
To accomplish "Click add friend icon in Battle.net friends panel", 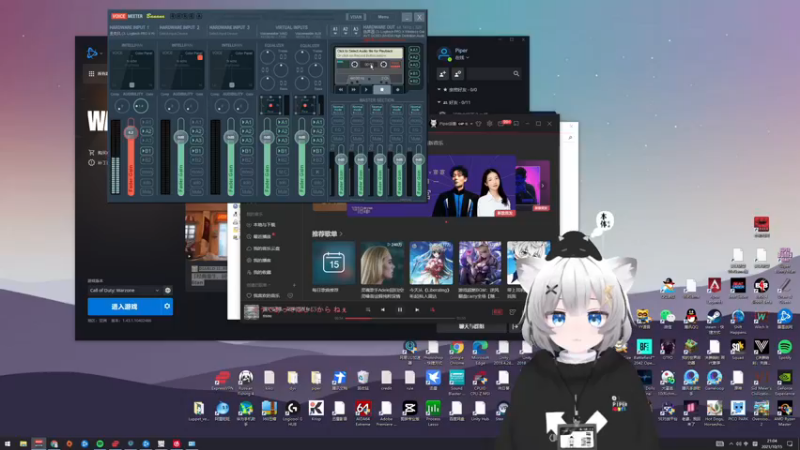I will pos(442,74).
